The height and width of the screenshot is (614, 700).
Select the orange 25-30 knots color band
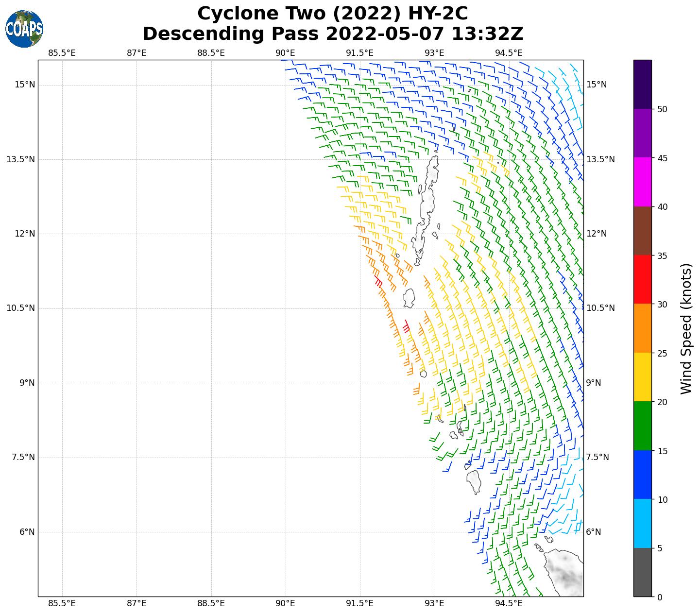pos(642,328)
